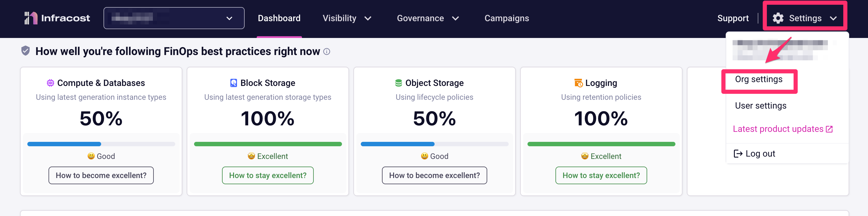Click 'Using lifecycle policies' text
This screenshot has height=216, width=868.
(434, 97)
